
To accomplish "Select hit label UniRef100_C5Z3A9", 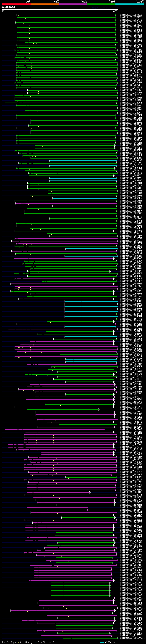I will point(131,349).
